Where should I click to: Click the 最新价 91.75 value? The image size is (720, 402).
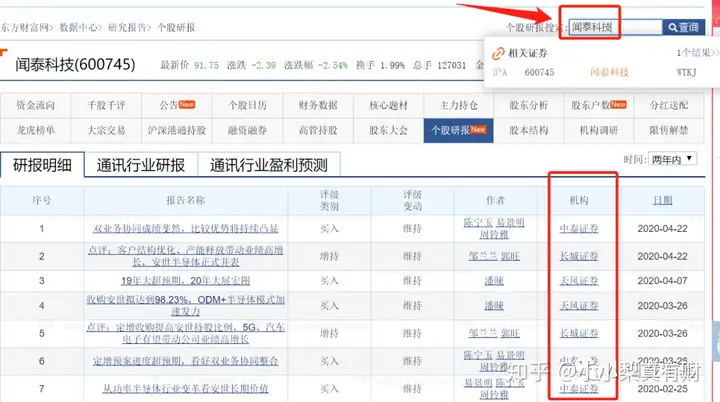click(206, 65)
